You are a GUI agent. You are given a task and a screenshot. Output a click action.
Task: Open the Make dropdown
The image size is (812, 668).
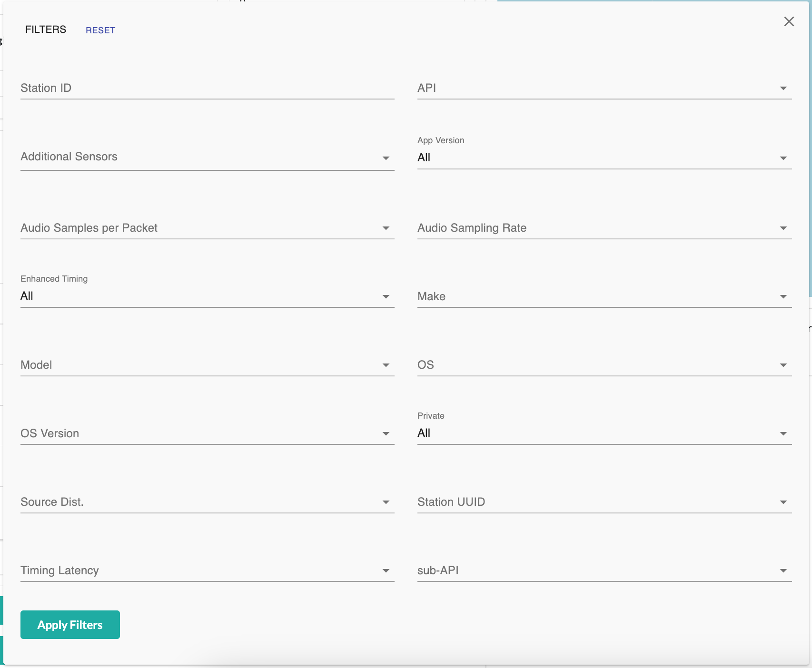(604, 297)
